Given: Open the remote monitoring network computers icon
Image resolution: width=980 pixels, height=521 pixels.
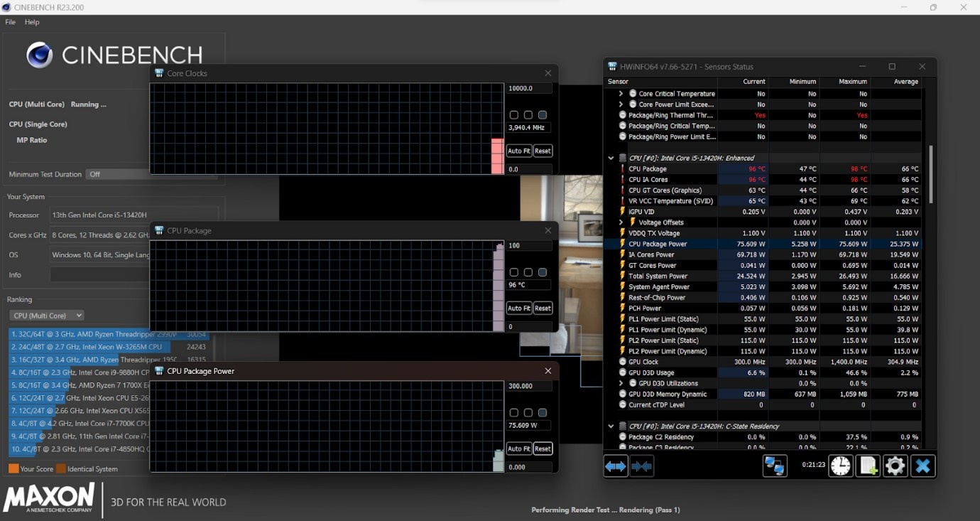Looking at the screenshot, I should pyautogui.click(x=775, y=466).
